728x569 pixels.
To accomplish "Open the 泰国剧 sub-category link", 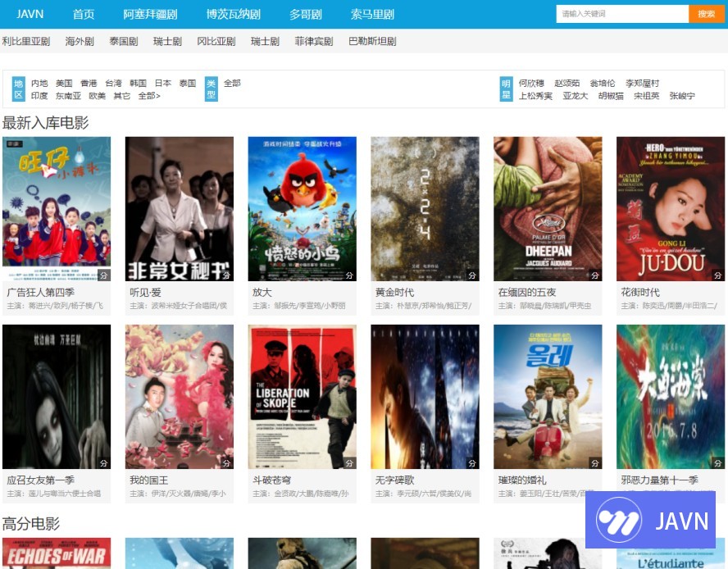I will 124,41.
